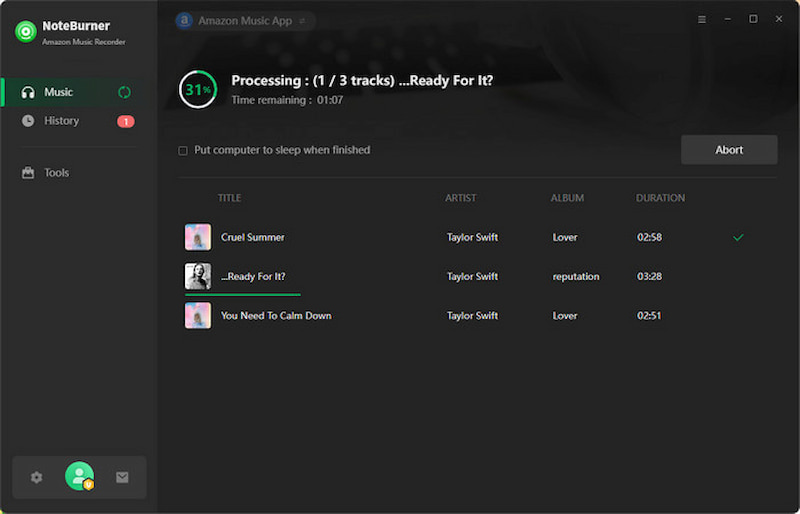Click Lover album in Cruel Summer row
Screen dimensions: 800x514
click(x=565, y=237)
